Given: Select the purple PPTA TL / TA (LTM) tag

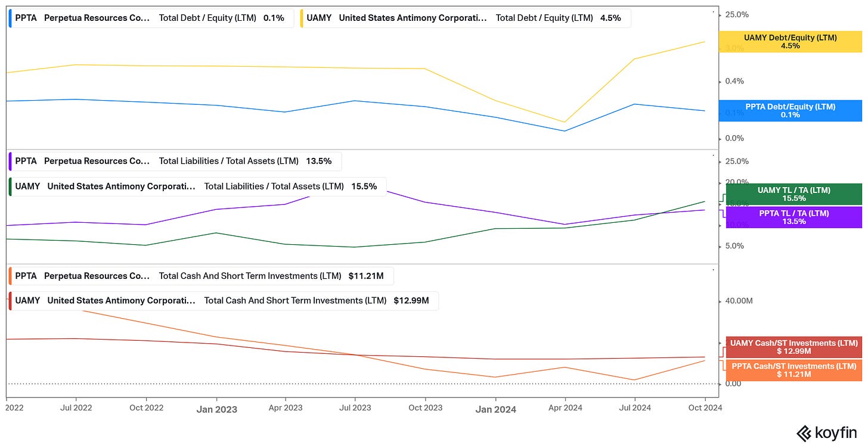Looking at the screenshot, I should pos(793,217).
